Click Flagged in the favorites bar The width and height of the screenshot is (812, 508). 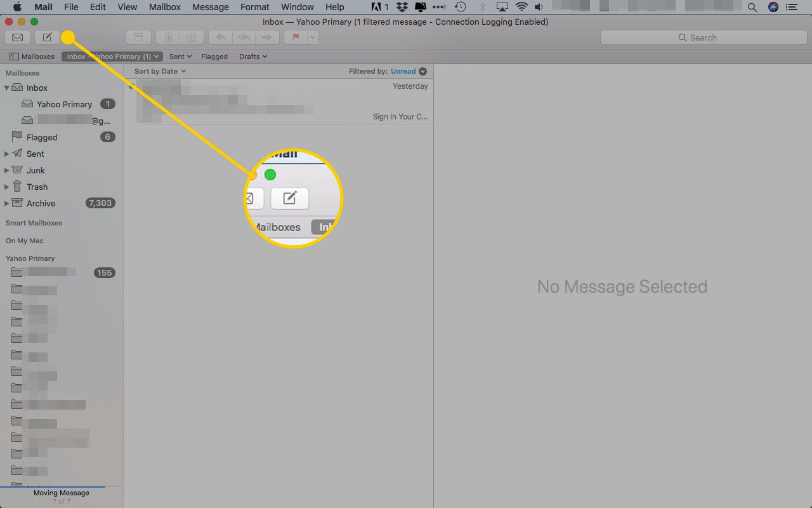click(x=214, y=57)
